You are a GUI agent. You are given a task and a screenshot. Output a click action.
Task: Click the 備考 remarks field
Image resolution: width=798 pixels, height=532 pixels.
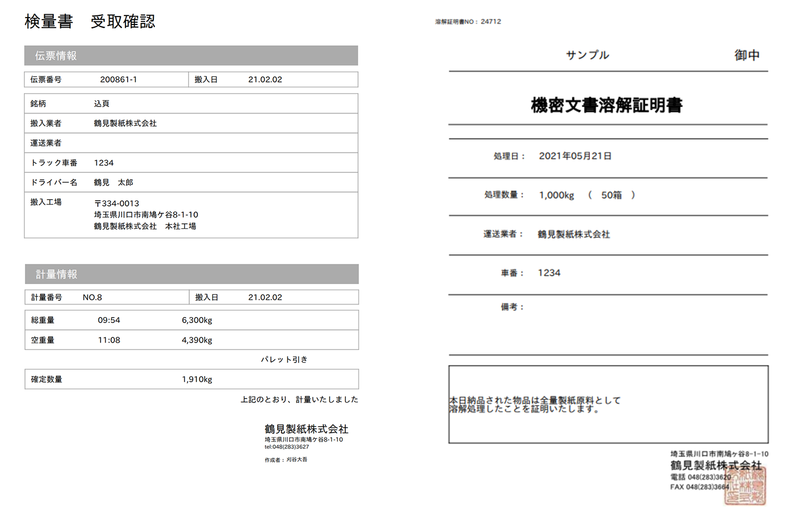click(512, 306)
